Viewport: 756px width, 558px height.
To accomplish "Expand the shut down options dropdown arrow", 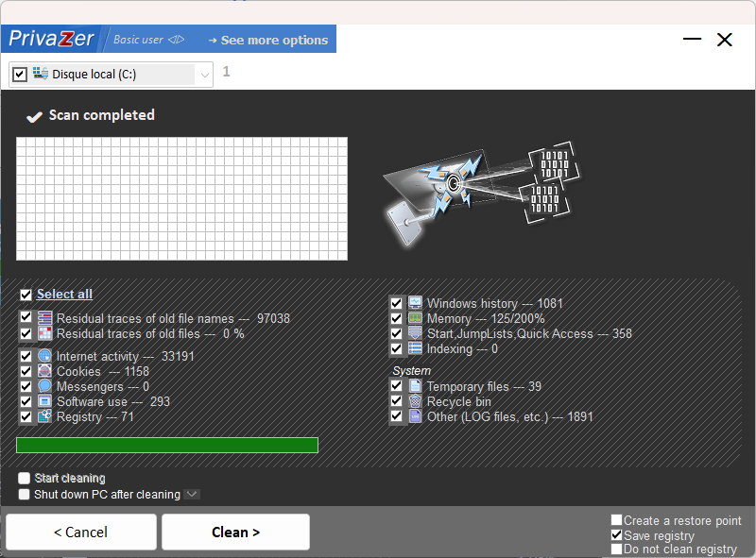I will (192, 495).
